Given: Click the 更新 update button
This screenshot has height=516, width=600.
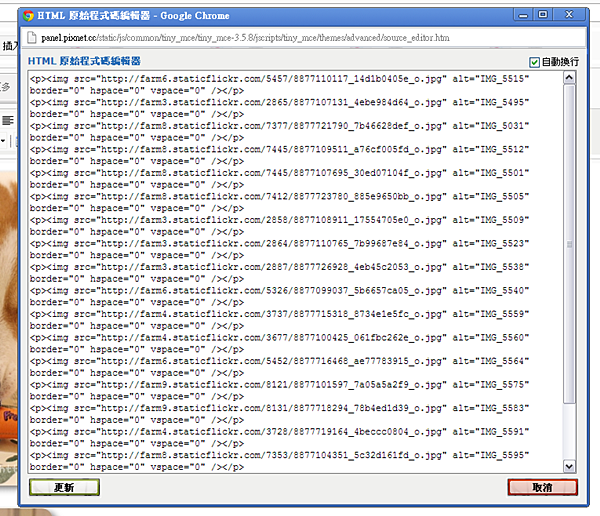Looking at the screenshot, I should coord(64,487).
